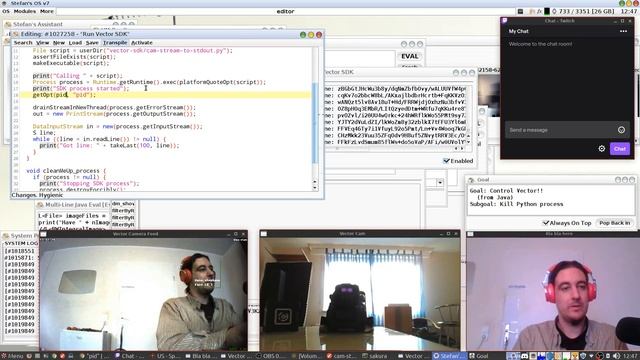Click the 'Changes. Hygienic' status text
Screen dimensions: 640x360
point(37,195)
